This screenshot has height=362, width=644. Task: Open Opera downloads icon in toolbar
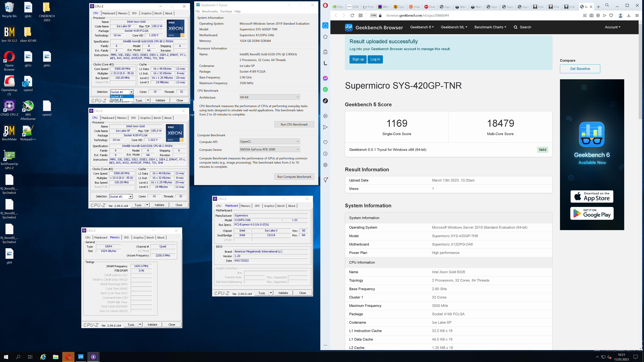(x=629, y=15)
